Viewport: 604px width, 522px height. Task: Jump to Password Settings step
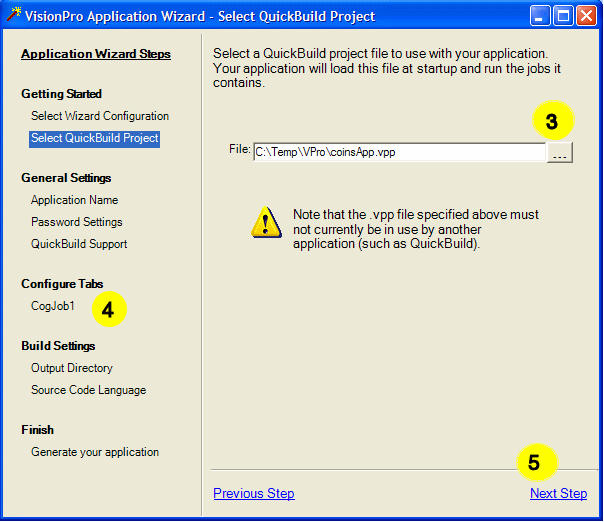pyautogui.click(x=77, y=222)
